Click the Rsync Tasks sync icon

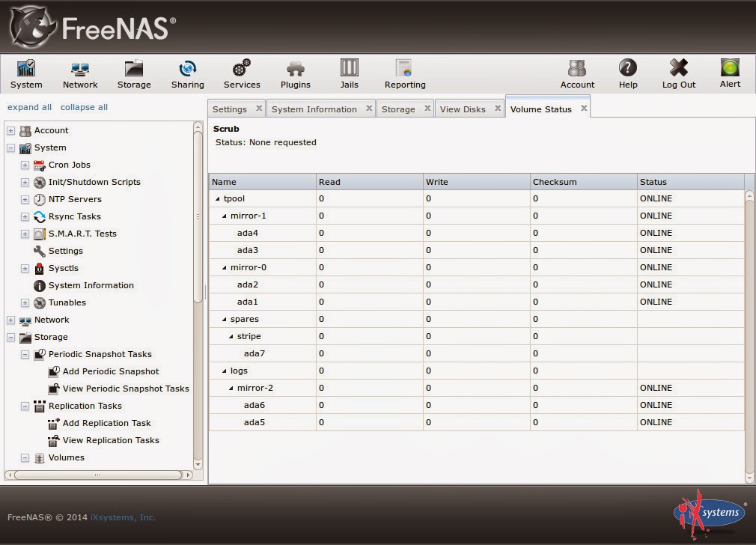click(40, 217)
